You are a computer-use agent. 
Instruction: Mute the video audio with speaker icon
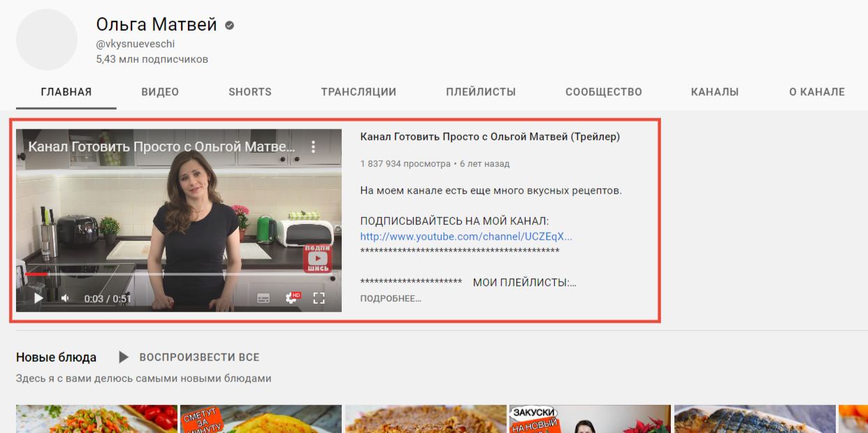(x=65, y=298)
